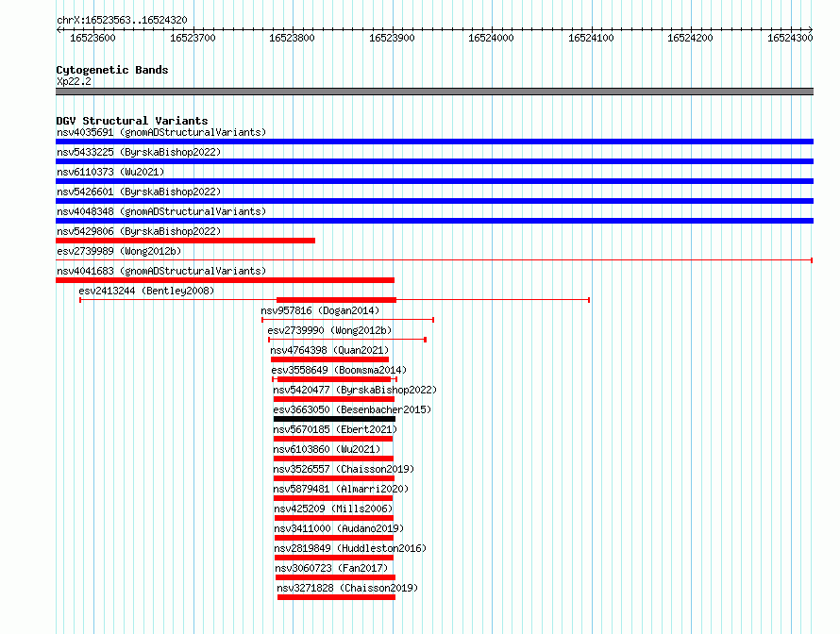Select nsv2819849 (Huddleston2016) label
Image resolution: width=840 pixels, height=634 pixels.
pos(350,548)
